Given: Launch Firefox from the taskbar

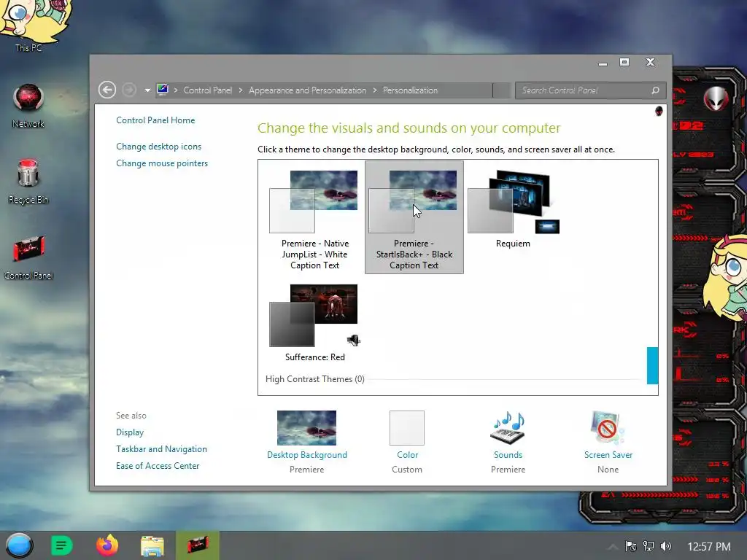Looking at the screenshot, I should [107, 545].
